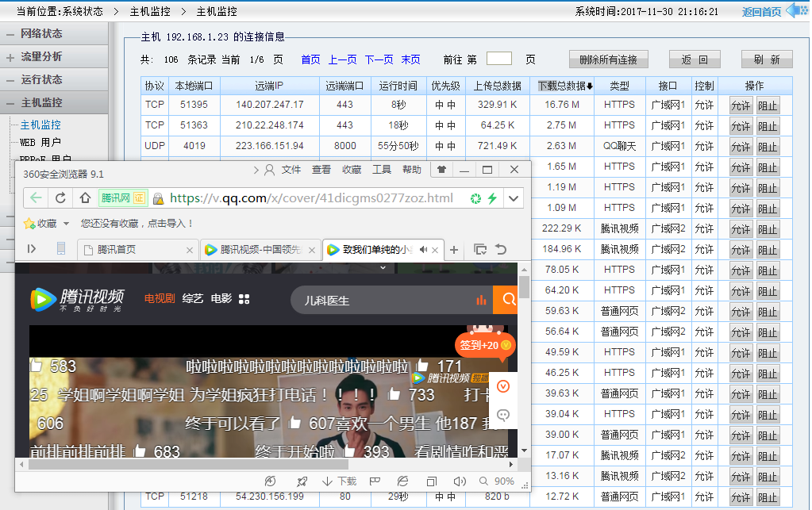Click the orange ranking bars icon in search
The height and width of the screenshot is (510, 812).
482,300
